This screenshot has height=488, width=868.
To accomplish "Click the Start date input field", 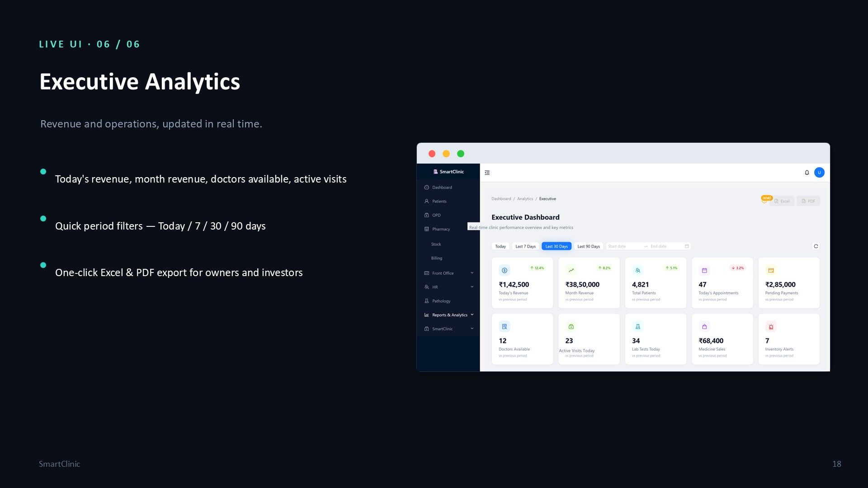I will (624, 246).
